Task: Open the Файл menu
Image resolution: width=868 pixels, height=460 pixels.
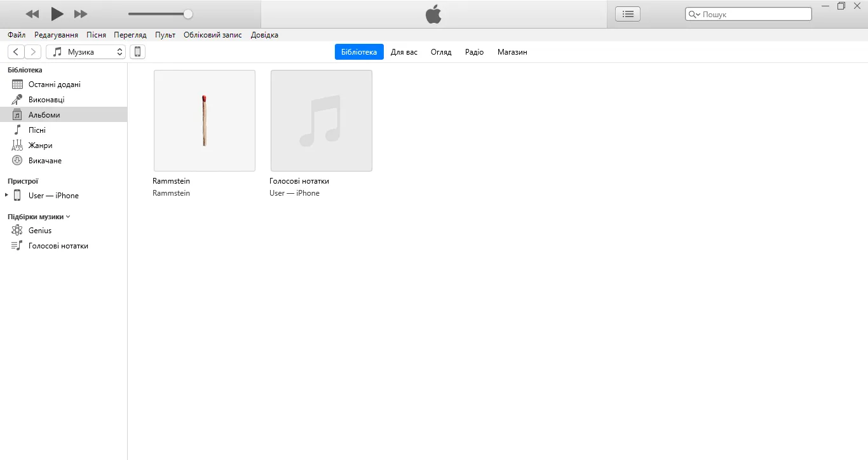Action: pos(17,35)
